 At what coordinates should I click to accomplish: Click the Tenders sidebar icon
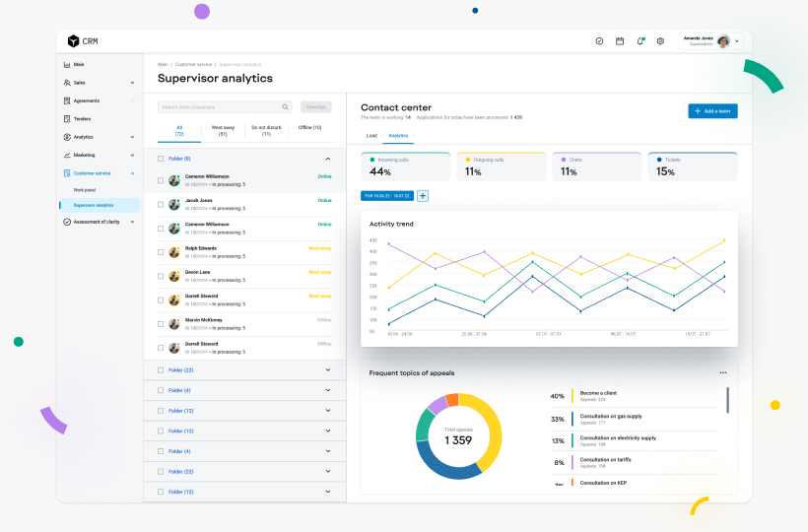(x=67, y=118)
